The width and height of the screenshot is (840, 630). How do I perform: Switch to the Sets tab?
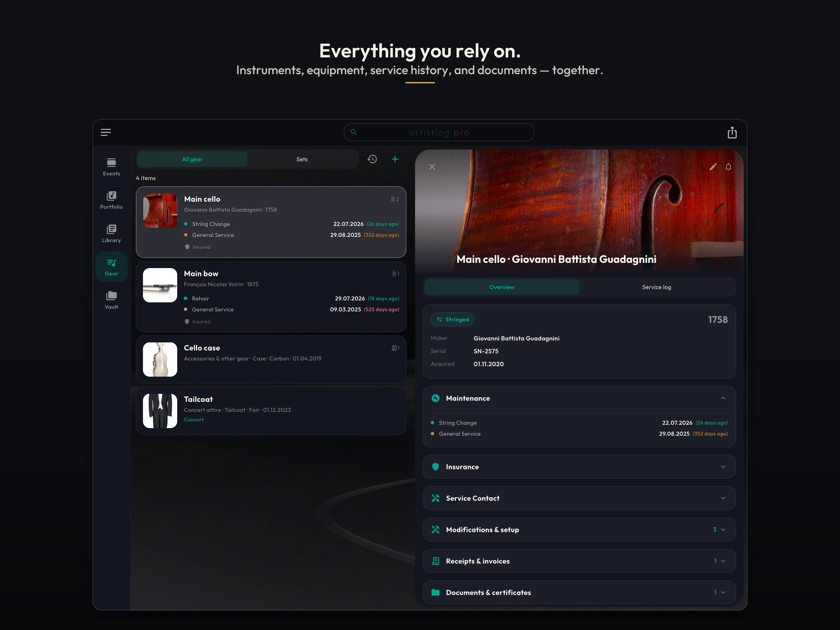pyautogui.click(x=302, y=159)
